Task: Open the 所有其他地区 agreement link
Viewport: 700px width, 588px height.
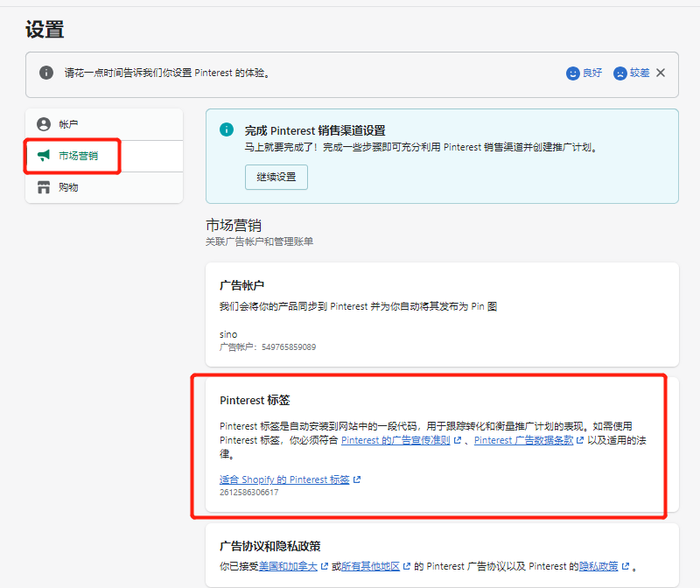Action: (x=371, y=567)
